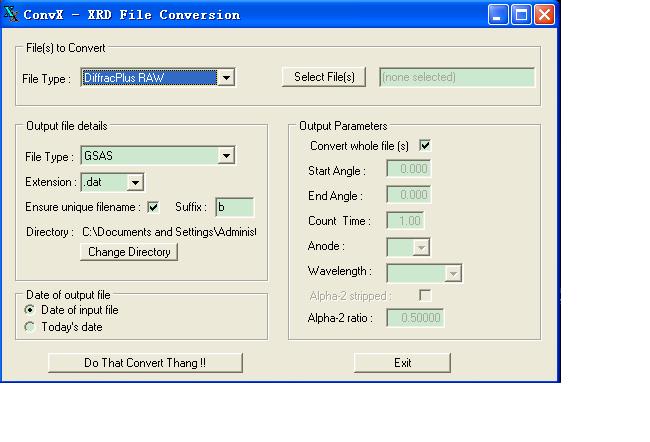Open the output File Type dropdown showing GSAS
Image resolution: width=650 pixels, height=442 pixels.
point(158,155)
